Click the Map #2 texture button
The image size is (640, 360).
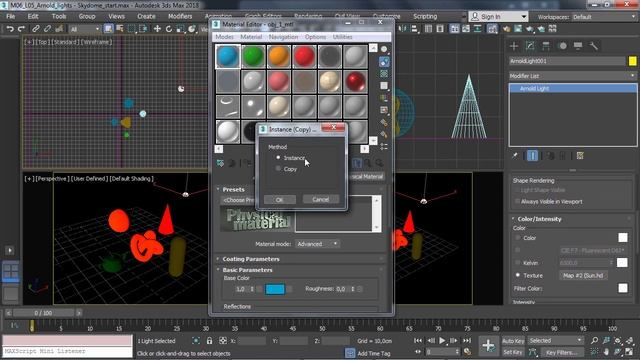583,275
